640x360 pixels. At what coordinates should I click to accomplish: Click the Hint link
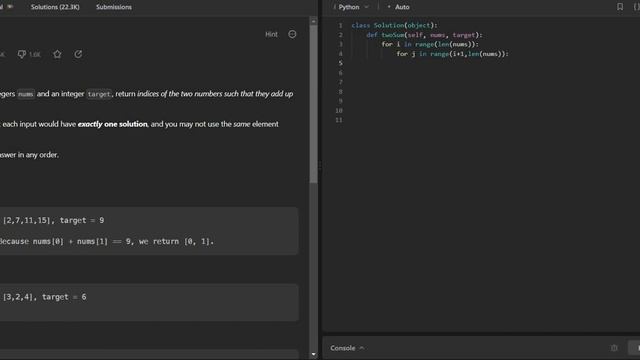(x=271, y=34)
